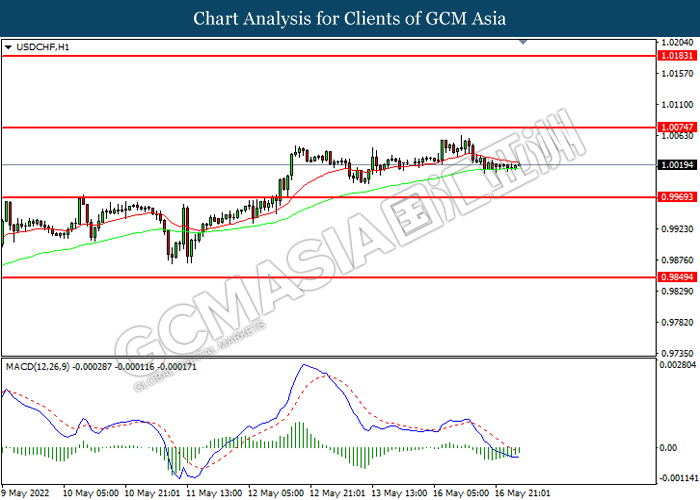Select the 0.98494 support price label
Screen dimensions: 700x500
pos(677,277)
